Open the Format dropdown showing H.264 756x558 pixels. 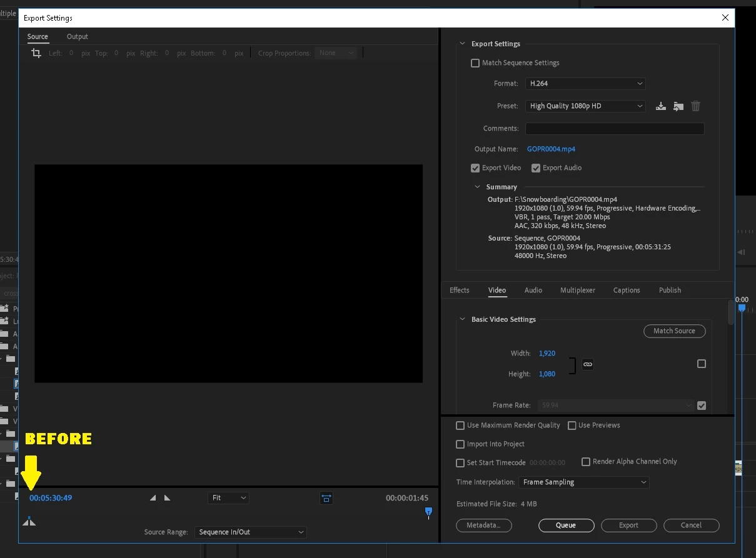pyautogui.click(x=585, y=84)
